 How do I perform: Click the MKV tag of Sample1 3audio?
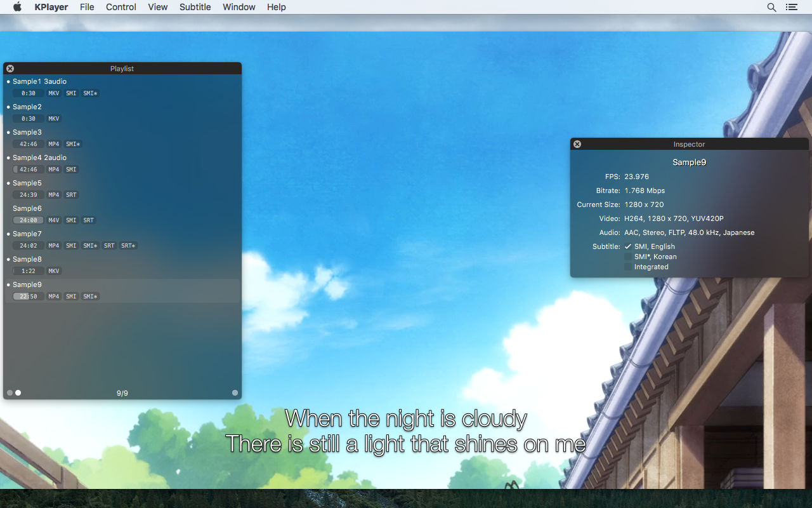tap(54, 93)
